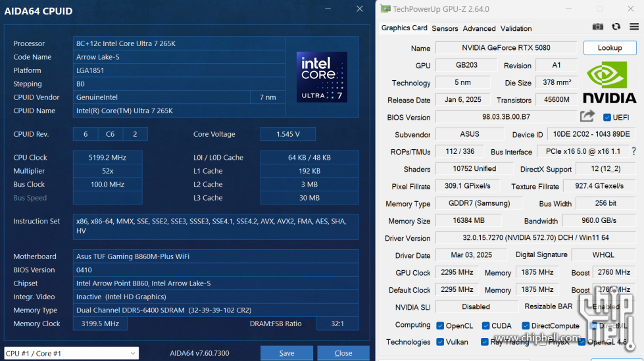Click the Die Size value 378 mm²
This screenshot has width=644, height=361.
[x=557, y=82]
